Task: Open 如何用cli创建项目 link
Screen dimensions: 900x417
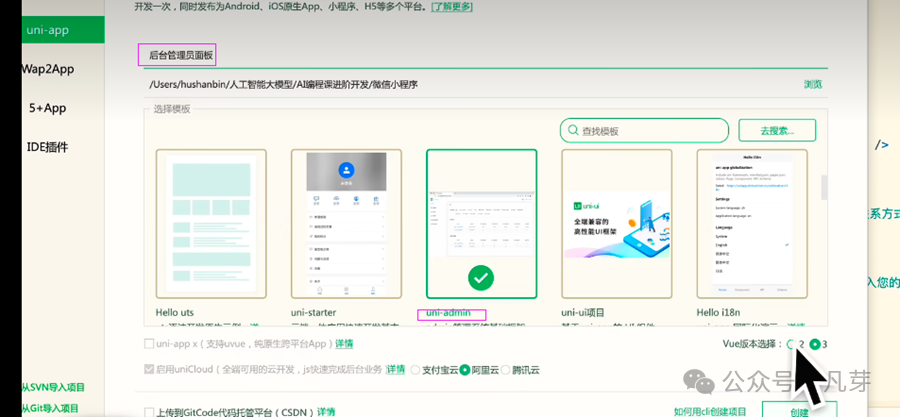Action: [711, 412]
